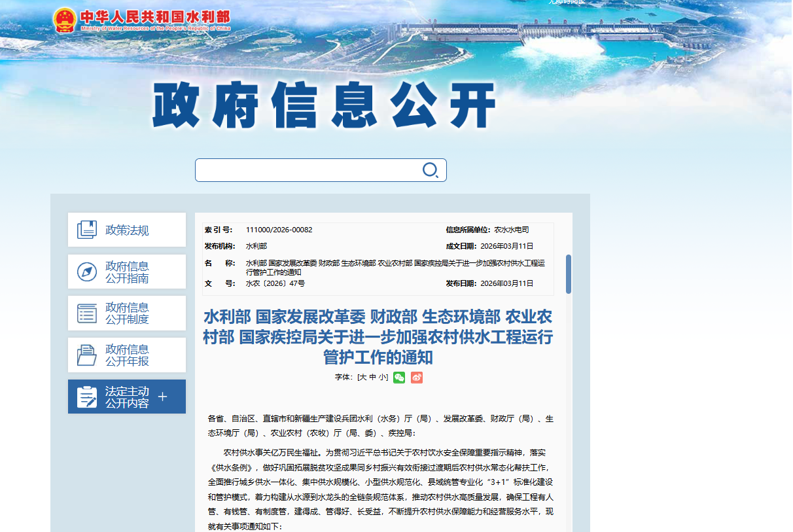The image size is (793, 532).
Task: Open the 政策法规 menu item
Action: click(x=127, y=230)
